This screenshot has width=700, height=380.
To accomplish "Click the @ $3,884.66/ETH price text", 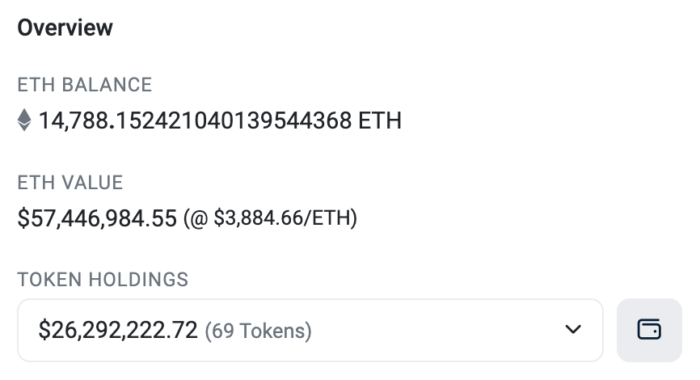I will 271,218.
